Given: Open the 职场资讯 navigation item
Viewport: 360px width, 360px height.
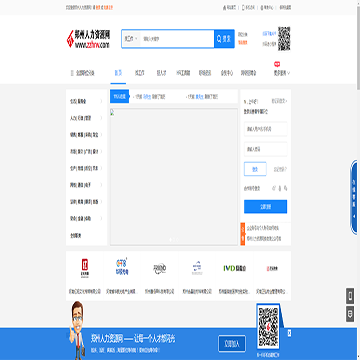Looking at the screenshot, I should tap(205, 73).
